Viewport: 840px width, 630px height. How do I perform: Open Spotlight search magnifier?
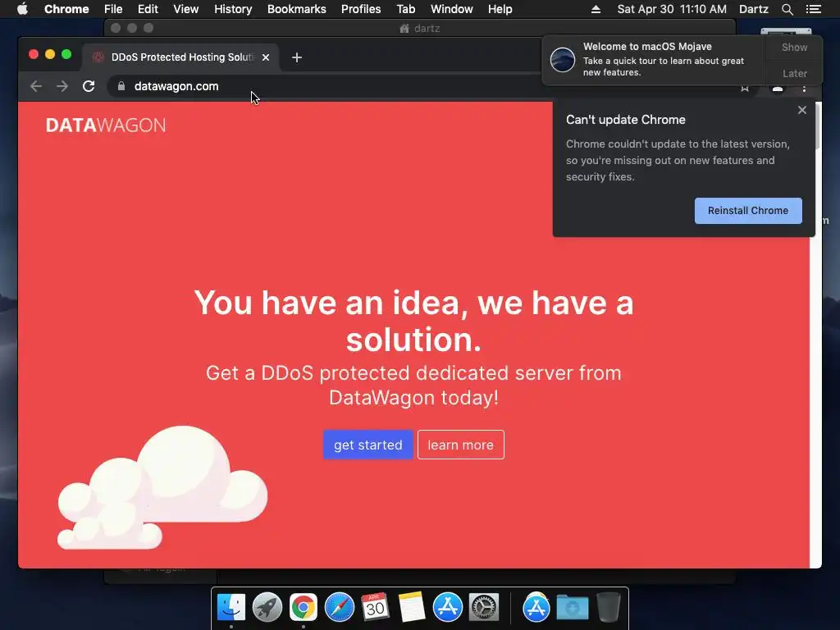[787, 9]
